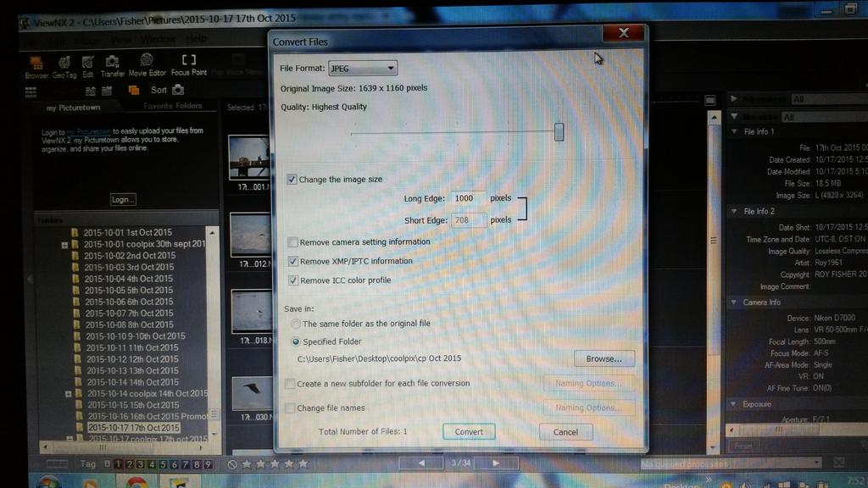Toggle Remove XMP/IPTC information checkbox
The width and height of the screenshot is (868, 488).
[x=292, y=261]
